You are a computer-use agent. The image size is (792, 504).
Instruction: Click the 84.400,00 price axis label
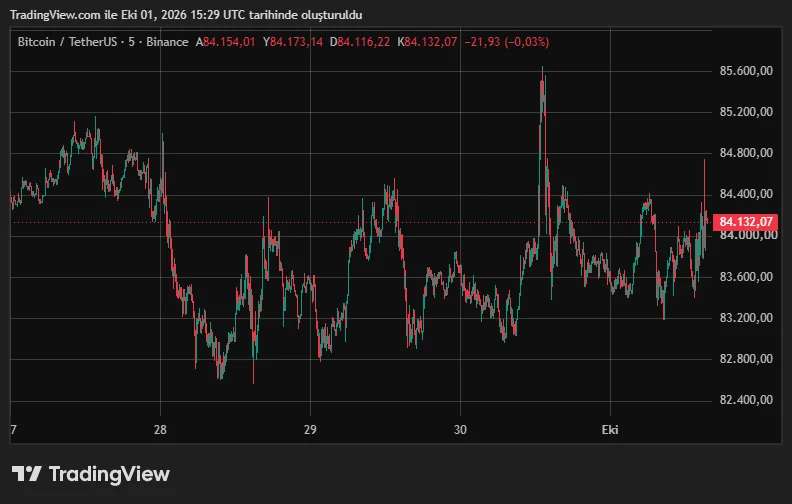point(746,194)
